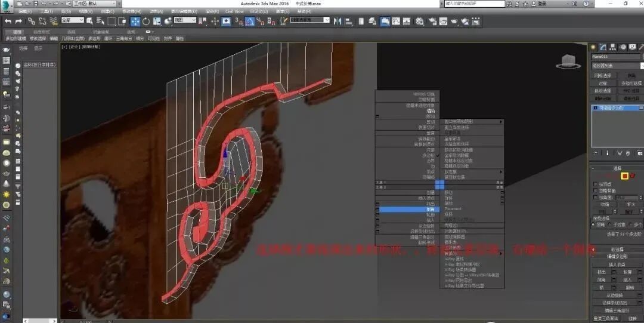644x323 pixels.
Task: Enable the 按顶点 checkbox
Action: point(596,184)
